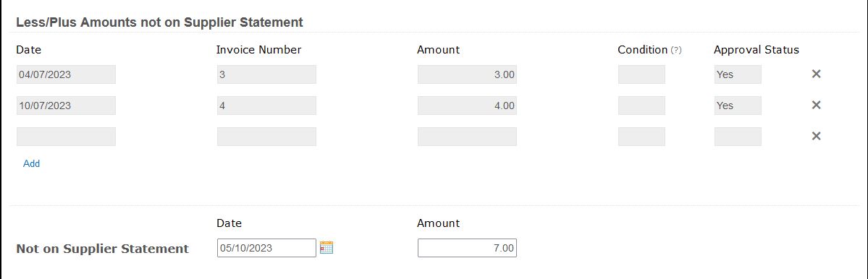
Task: Open first row Approval Status Yes field
Action: click(x=738, y=74)
